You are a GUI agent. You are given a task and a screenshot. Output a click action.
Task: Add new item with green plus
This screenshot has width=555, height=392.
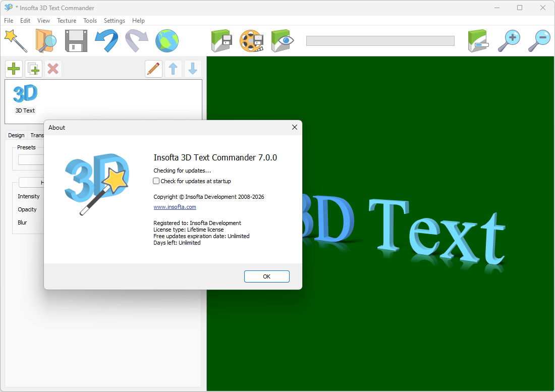14,69
